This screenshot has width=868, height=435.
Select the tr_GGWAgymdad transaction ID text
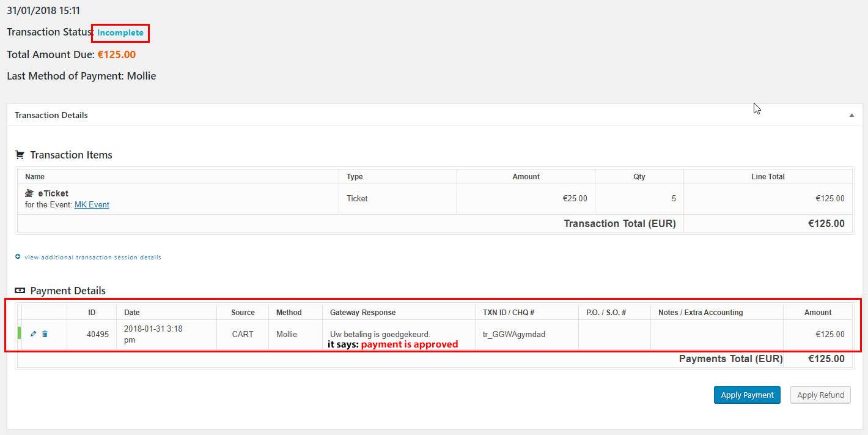(x=513, y=335)
